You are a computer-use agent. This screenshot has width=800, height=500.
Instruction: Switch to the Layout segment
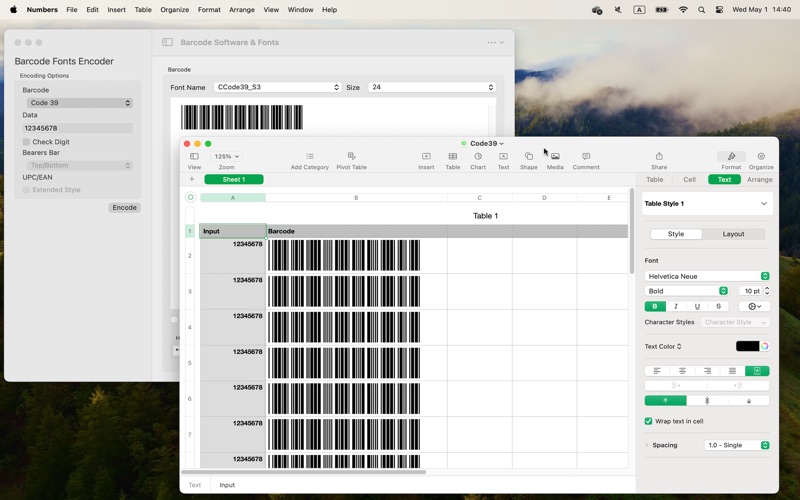[x=733, y=234]
